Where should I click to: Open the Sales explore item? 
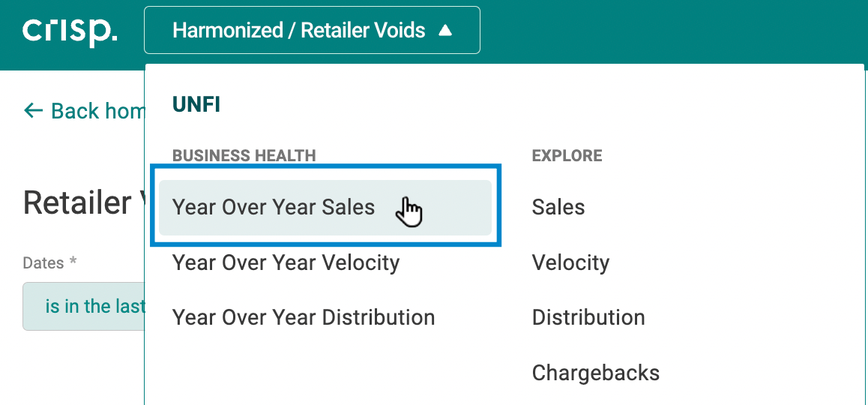tap(558, 207)
